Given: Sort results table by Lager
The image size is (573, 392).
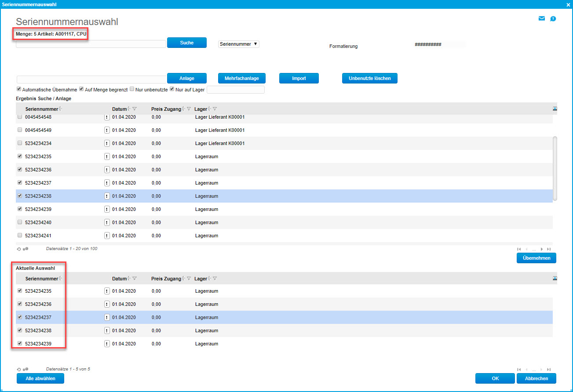Looking at the screenshot, I should coord(209,109).
